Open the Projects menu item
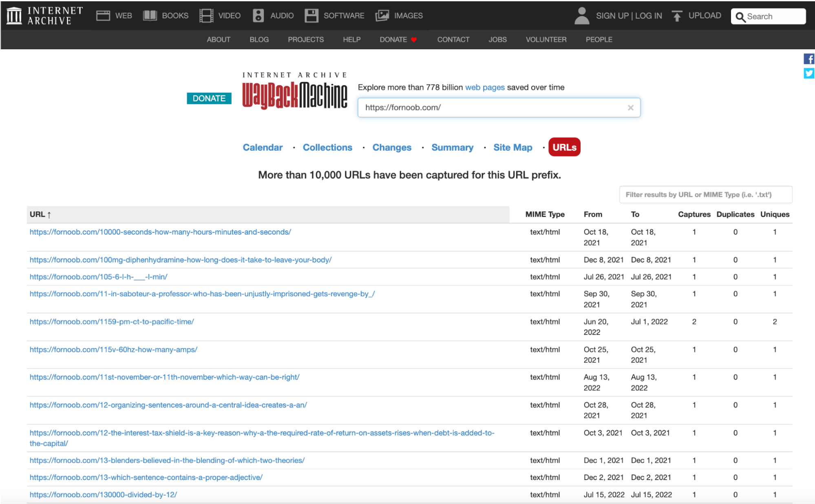Screen dimensions: 815x504 click(306, 40)
